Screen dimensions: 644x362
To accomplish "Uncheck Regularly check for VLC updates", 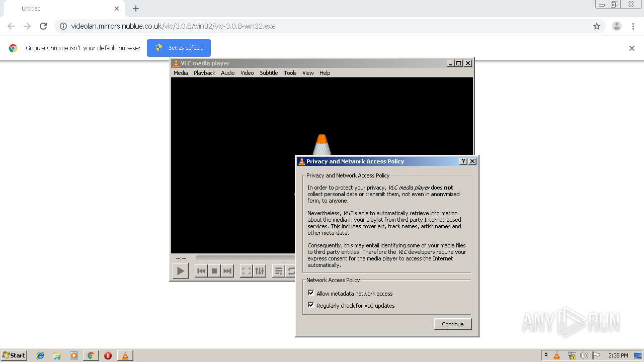I will click(311, 305).
